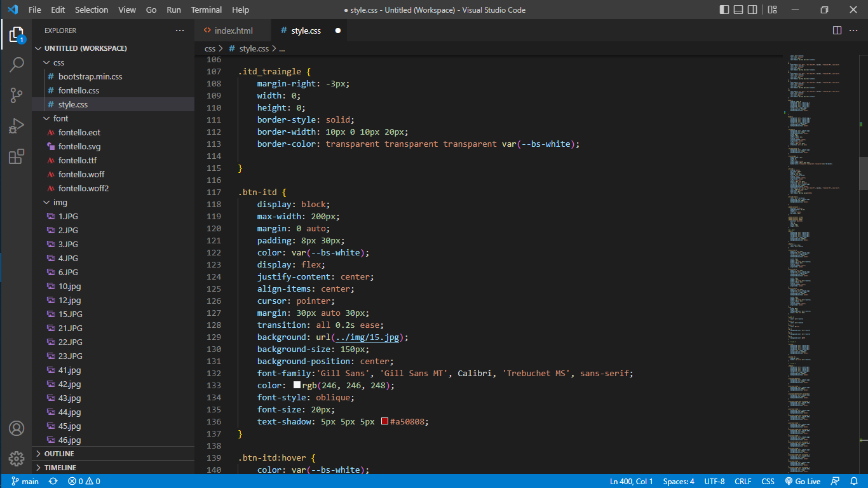Expand the OUTLINE section

(x=113, y=454)
